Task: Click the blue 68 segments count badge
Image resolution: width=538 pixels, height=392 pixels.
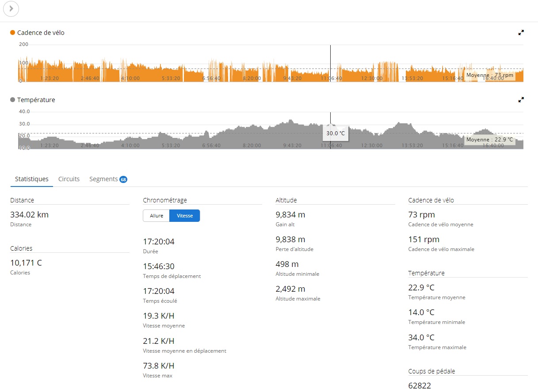Action: [123, 179]
